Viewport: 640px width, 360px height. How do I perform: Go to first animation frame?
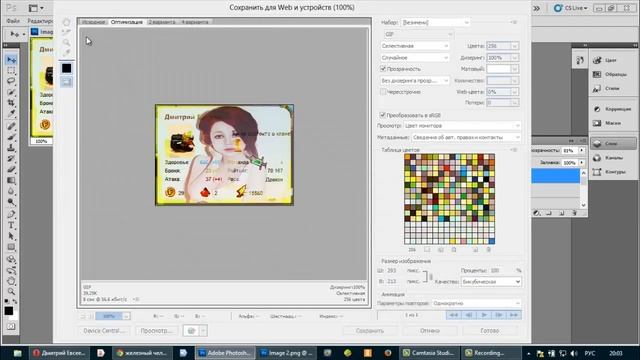click(453, 315)
